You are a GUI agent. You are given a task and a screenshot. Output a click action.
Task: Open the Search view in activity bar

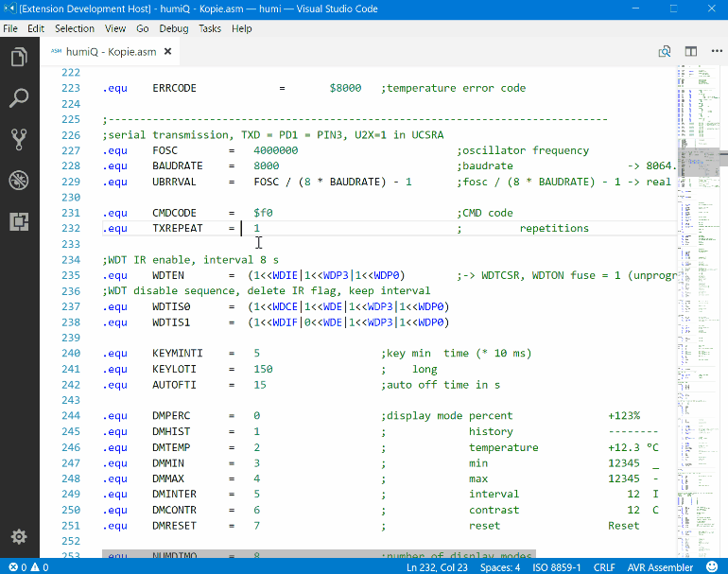pos(19,98)
